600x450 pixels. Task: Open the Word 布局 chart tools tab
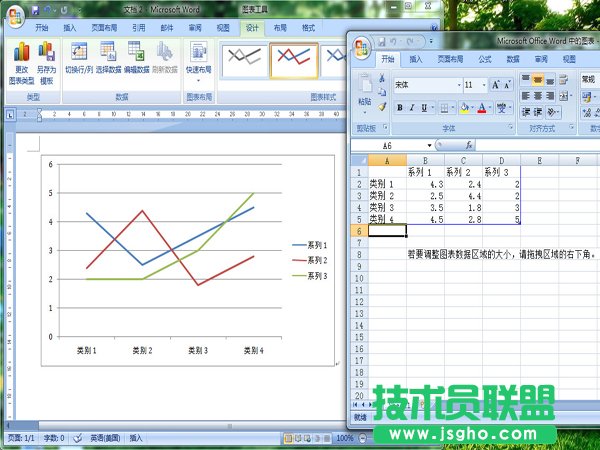(280, 28)
